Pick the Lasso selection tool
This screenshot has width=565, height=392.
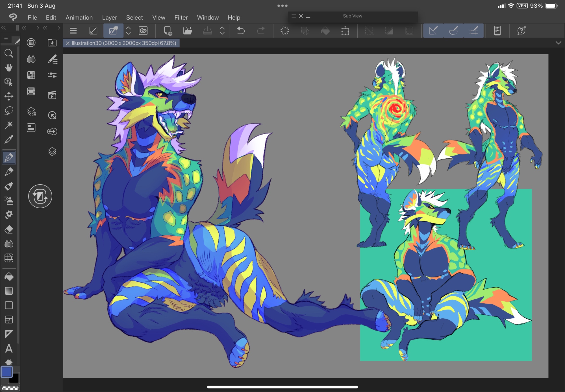[9, 110]
